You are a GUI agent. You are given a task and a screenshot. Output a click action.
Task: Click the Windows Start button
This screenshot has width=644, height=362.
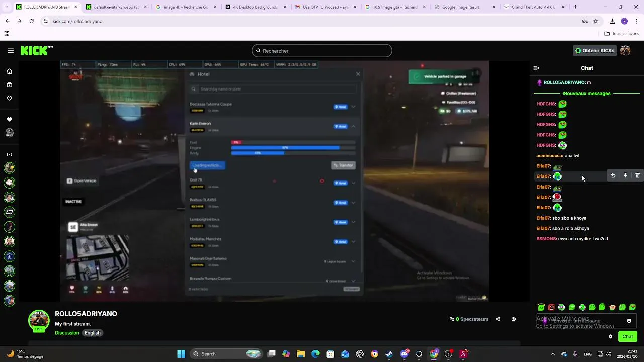pyautogui.click(x=181, y=354)
